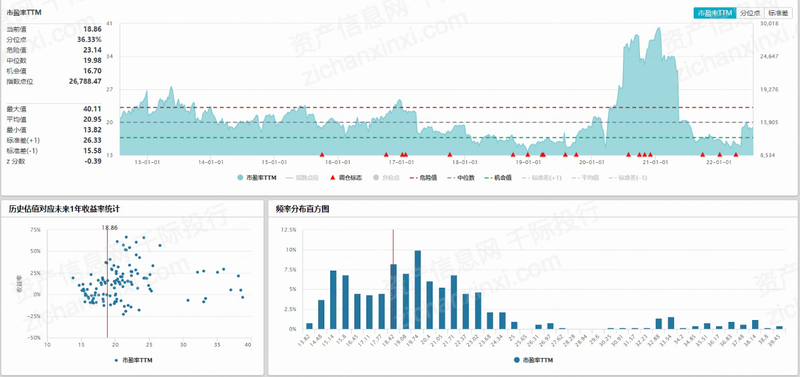Switch to the 标准差 tab
Screen dimensions: 800x377
pyautogui.click(x=778, y=13)
